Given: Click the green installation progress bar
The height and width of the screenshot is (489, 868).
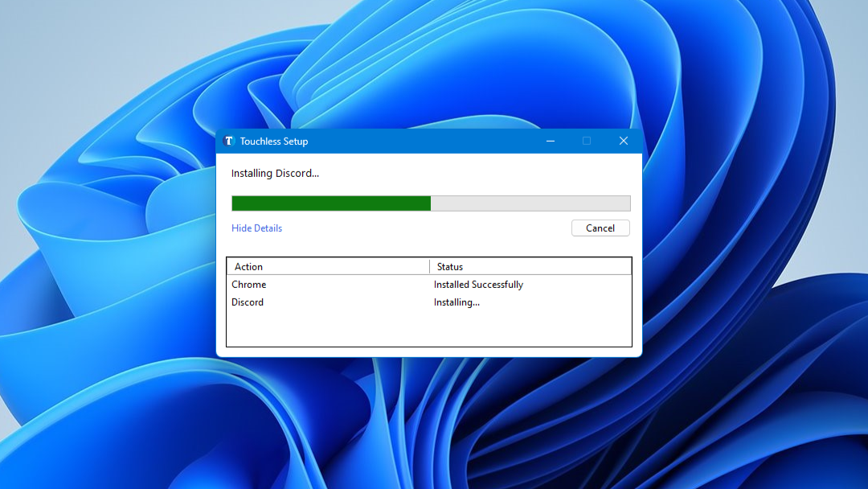Looking at the screenshot, I should pyautogui.click(x=431, y=203).
